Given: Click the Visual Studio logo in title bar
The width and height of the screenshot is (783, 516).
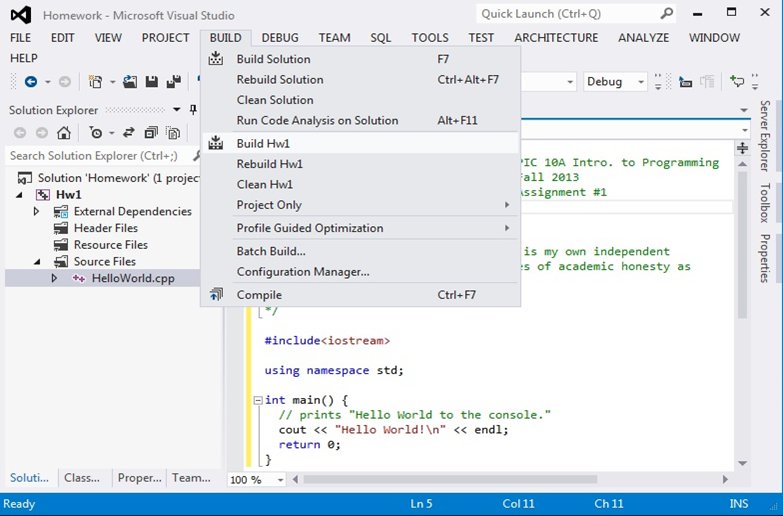Looking at the screenshot, I should point(20,14).
